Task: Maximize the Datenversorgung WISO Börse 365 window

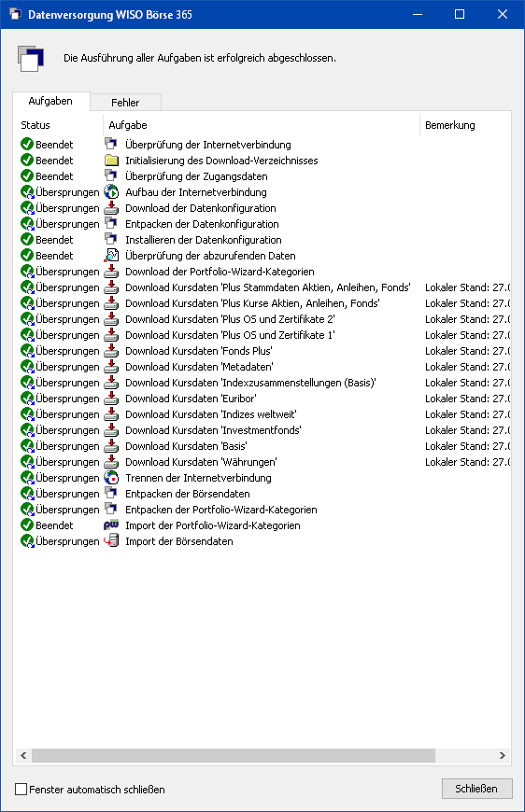Action: [x=460, y=14]
